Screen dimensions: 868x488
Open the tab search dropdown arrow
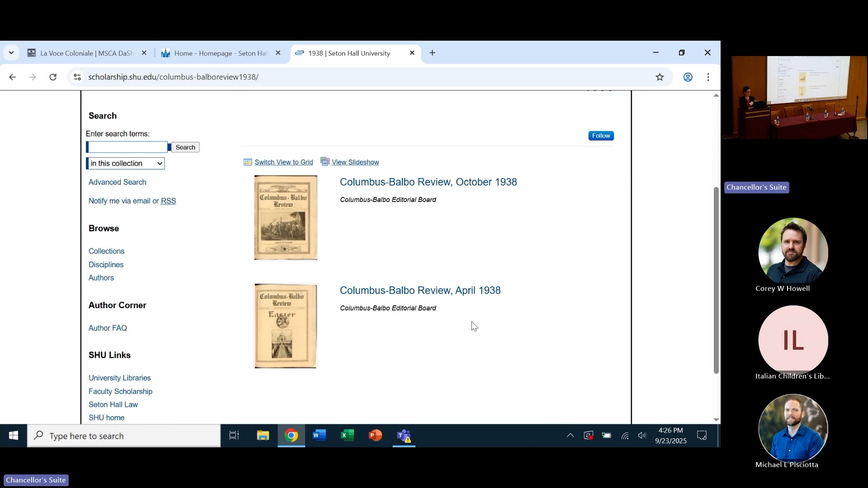[x=11, y=53]
